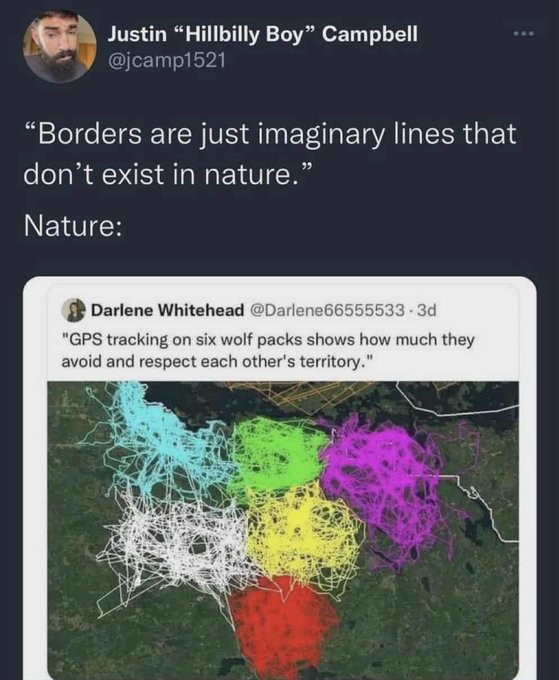This screenshot has width=559, height=680.
Task: Click the wolf pack map image
Action: tap(283, 531)
